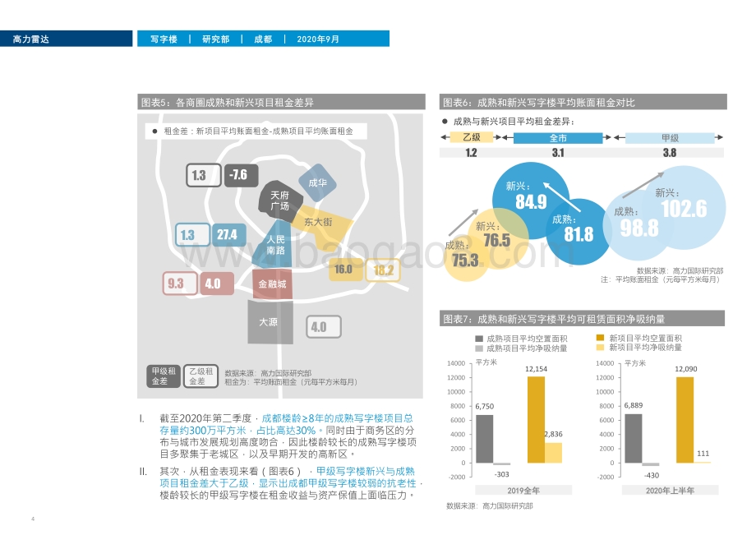
Task: Select the 写字楼 header item
Action: pos(164,39)
